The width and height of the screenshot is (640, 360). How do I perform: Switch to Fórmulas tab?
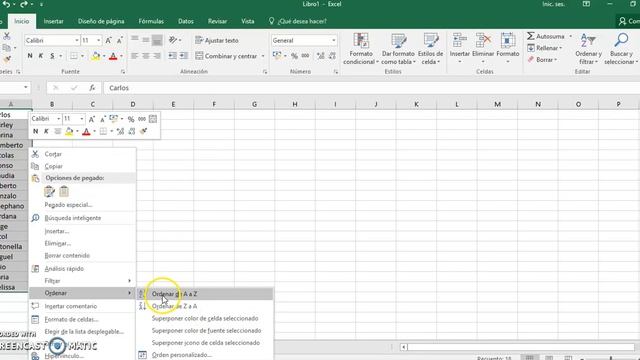151,21
